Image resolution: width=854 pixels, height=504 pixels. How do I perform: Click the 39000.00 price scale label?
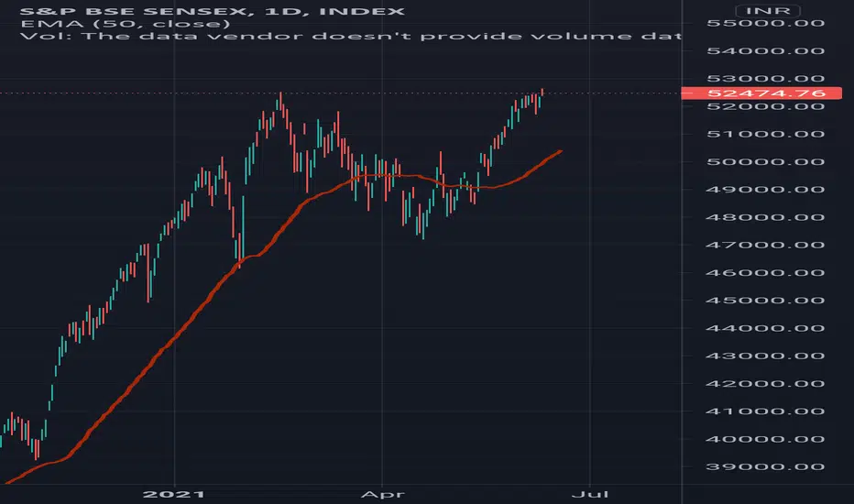pyautogui.click(x=765, y=467)
